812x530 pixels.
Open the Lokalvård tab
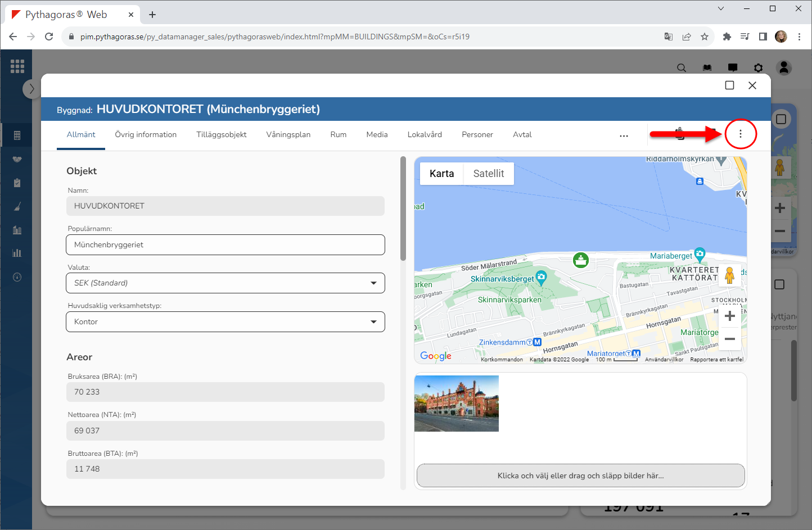coord(425,135)
